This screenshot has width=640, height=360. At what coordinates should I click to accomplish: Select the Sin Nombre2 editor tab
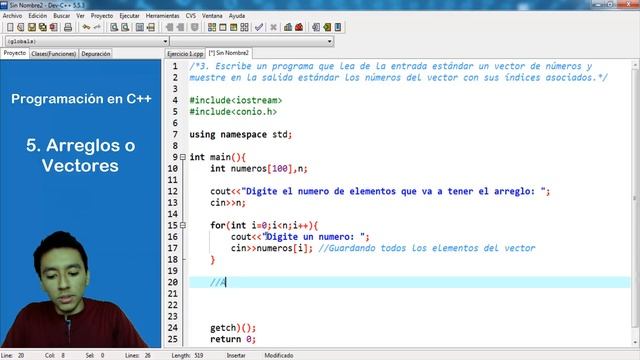(229, 53)
